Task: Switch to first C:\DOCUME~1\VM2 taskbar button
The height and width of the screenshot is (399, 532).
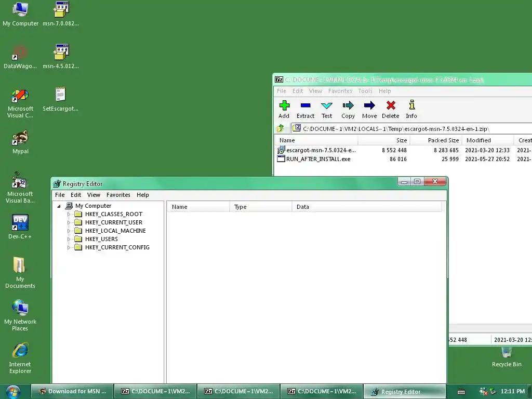Action: pos(155,392)
